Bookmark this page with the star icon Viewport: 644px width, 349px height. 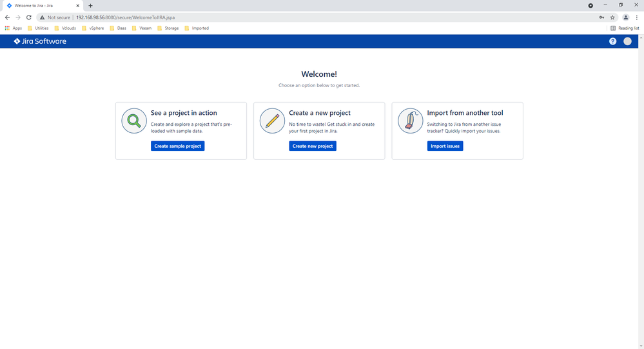point(612,17)
